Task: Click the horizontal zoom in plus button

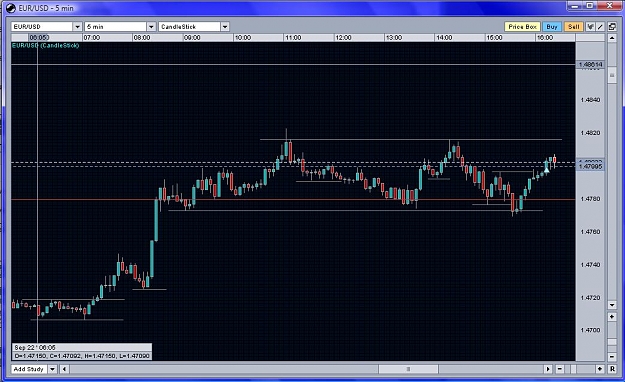Action: tap(600, 369)
